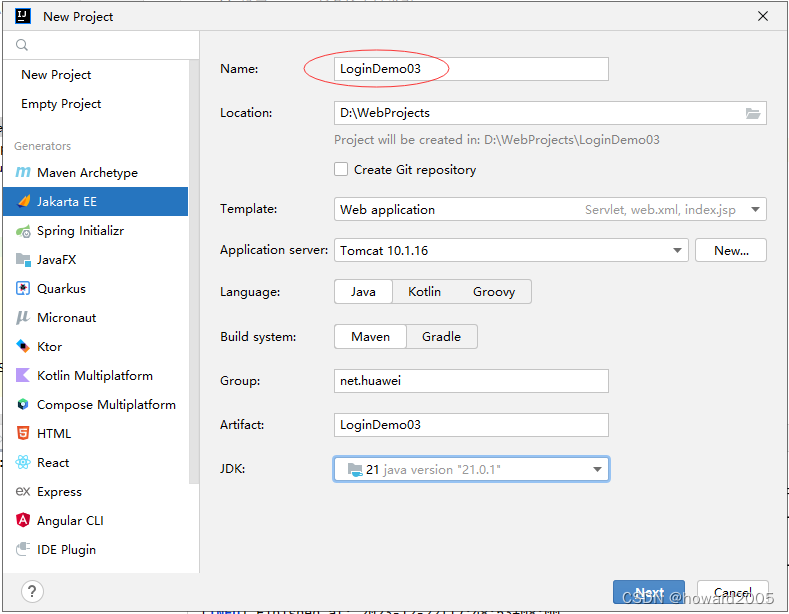This screenshot has height=614, width=789.
Task: Open help with question mark button
Action: point(32,591)
